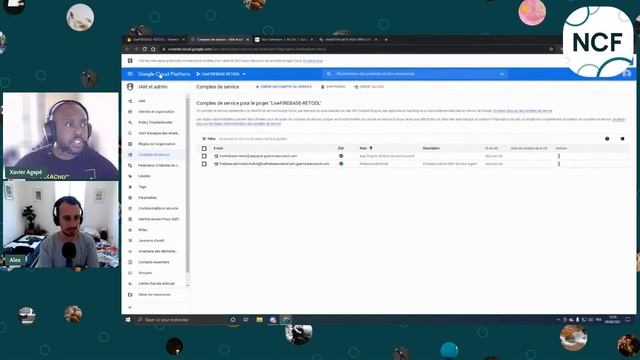The width and height of the screenshot is (640, 360).
Task: Click the IAM sidebar icon
Action: 130,101
